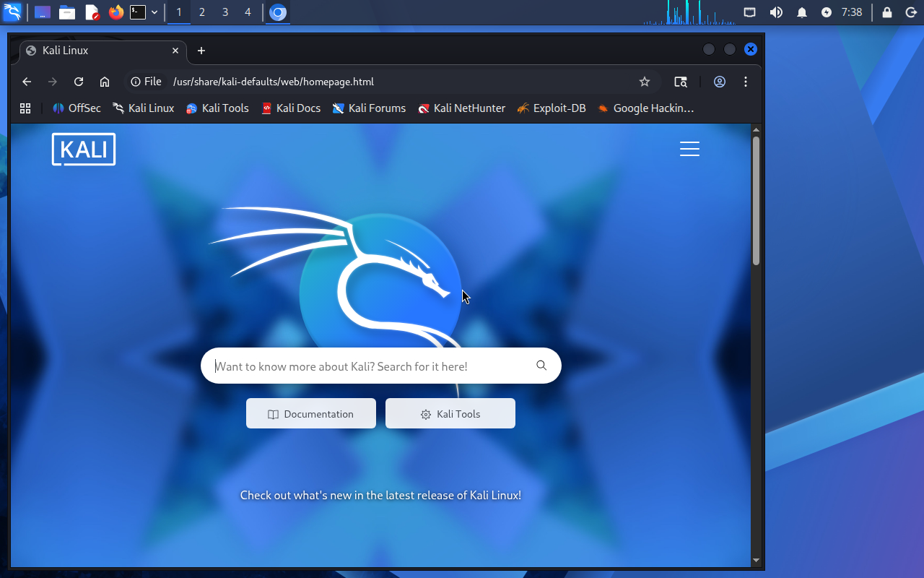Open the apps grid icon in the bookmarks bar
This screenshot has width=924, height=578.
tap(25, 108)
